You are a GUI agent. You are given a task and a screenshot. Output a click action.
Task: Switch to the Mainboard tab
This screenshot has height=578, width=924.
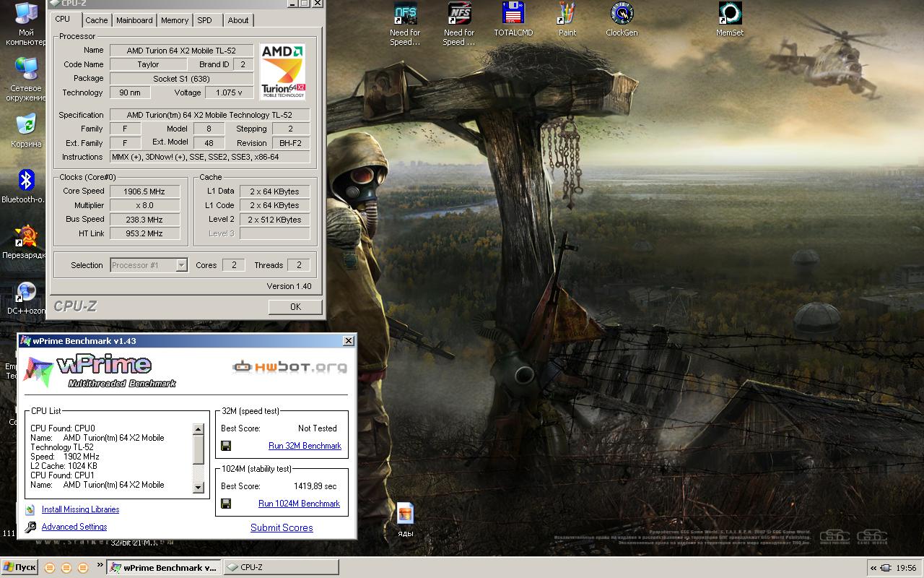click(x=134, y=20)
